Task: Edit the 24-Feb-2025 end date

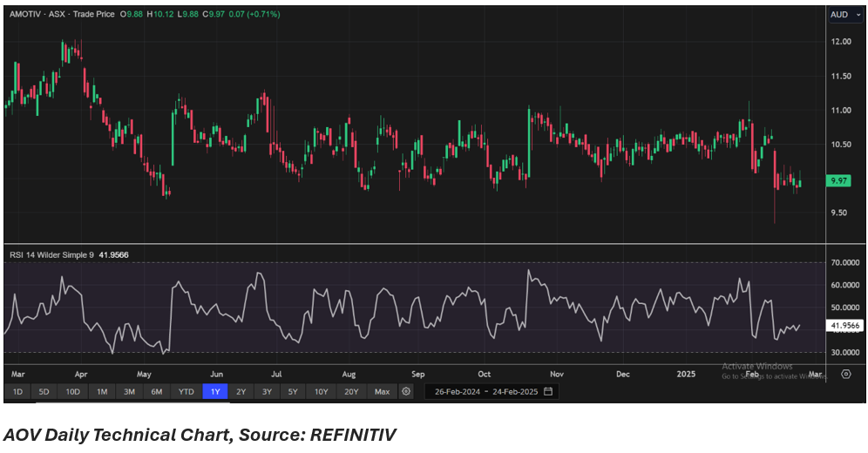Action: click(x=515, y=392)
